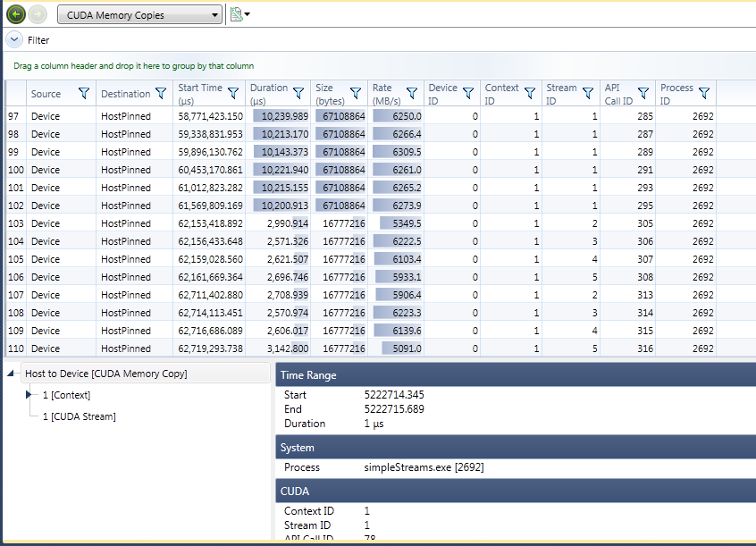Open the CUDA Memory Copies dropdown
Screen dimensions: 756x546
139,14
